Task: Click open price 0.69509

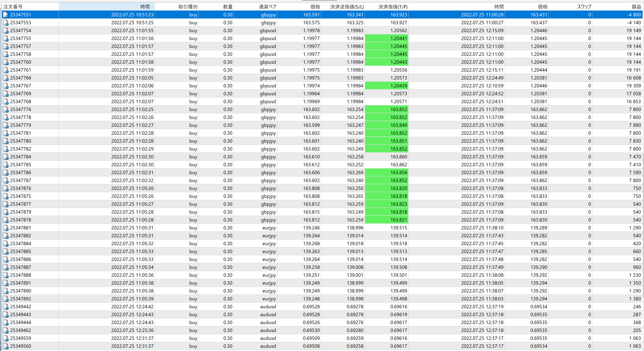Action: [311, 338]
